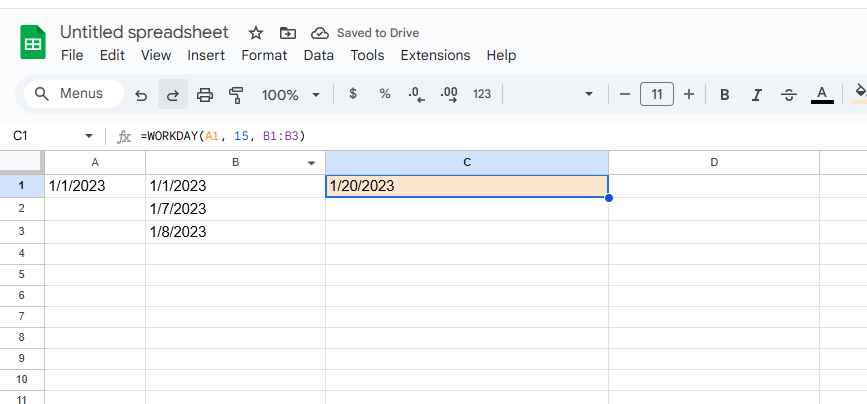Open the text color picker
This screenshot has width=867, height=404.
tap(822, 95)
